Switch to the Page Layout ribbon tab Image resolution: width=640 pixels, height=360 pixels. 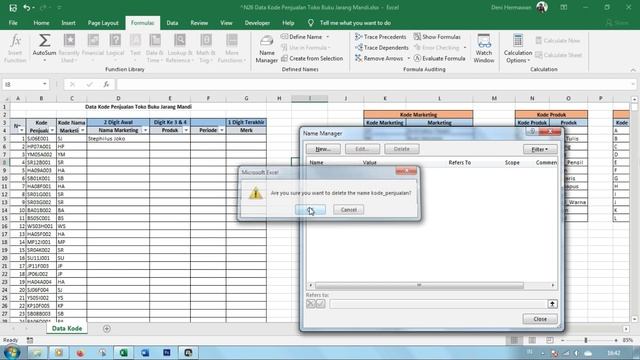coord(103,23)
